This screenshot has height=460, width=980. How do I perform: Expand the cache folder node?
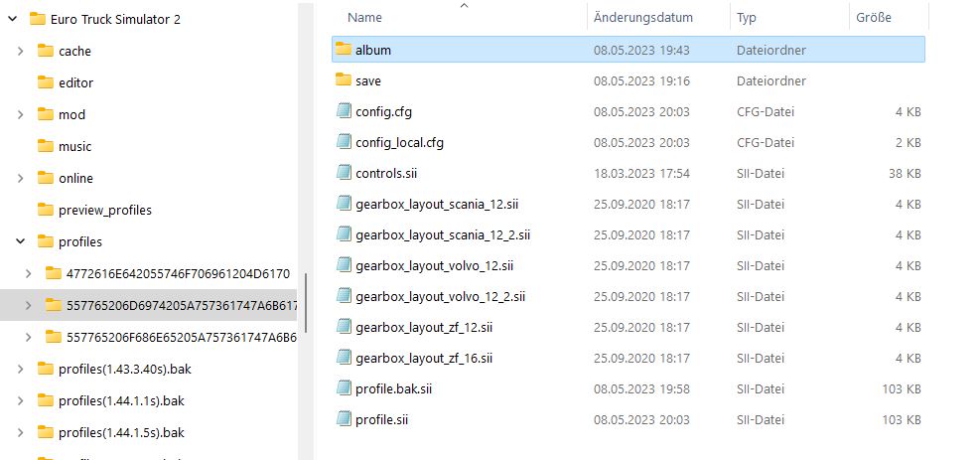(x=21, y=52)
